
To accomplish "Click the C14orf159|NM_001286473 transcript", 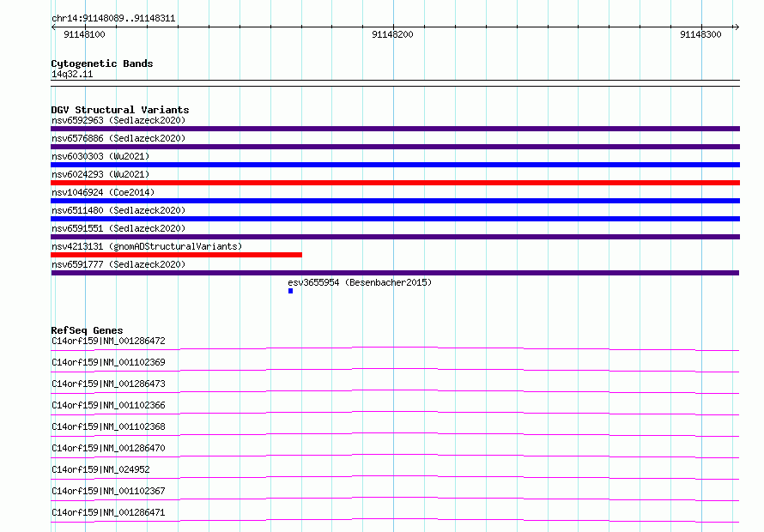I will pyautogui.click(x=108, y=384).
